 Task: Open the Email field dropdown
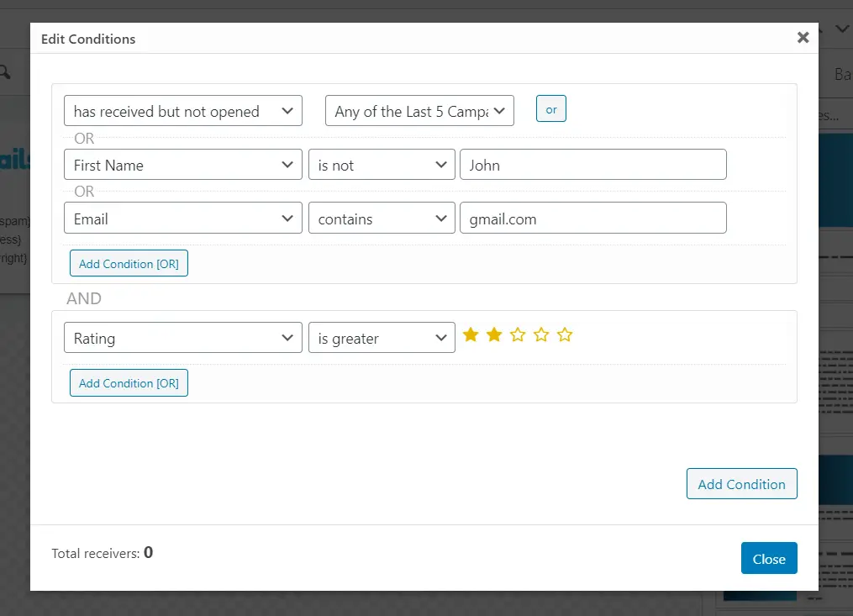point(183,218)
